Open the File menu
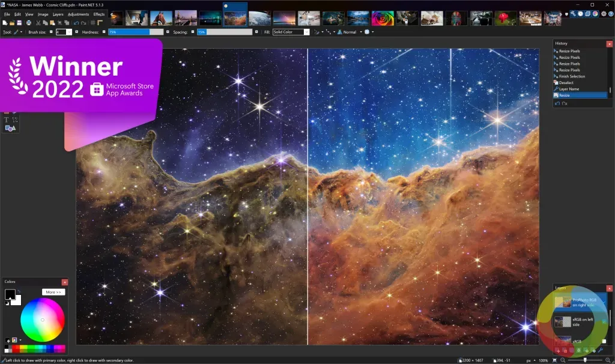The height and width of the screenshot is (364, 615). [7, 14]
